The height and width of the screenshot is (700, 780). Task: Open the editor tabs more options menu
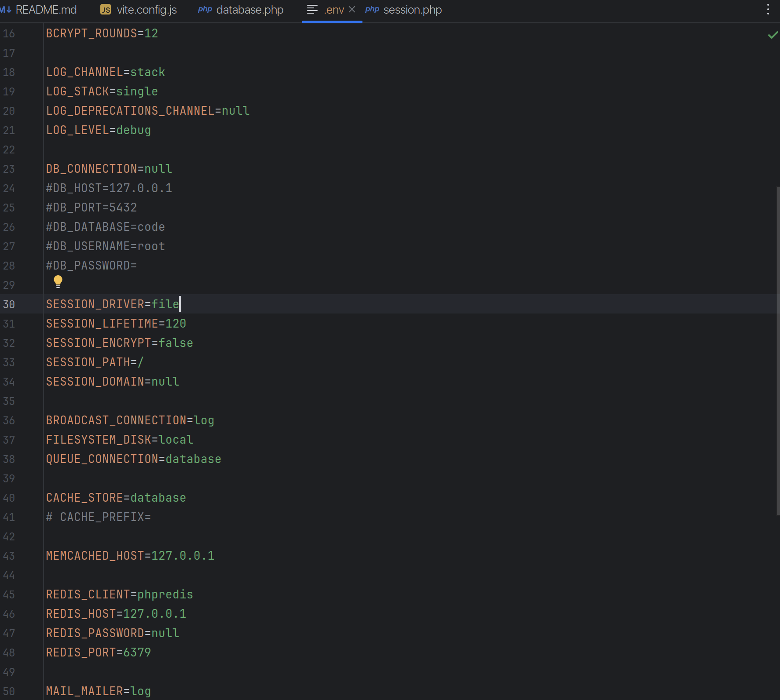coord(768,10)
